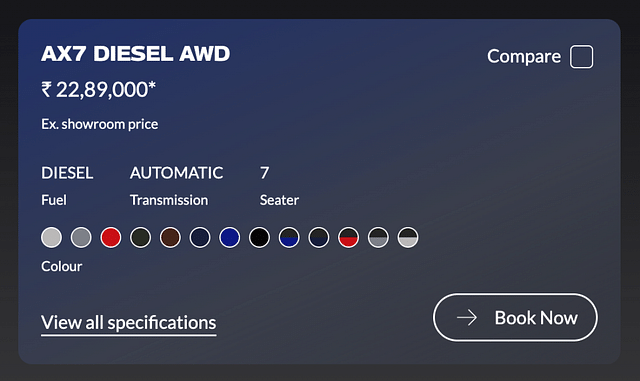
Task: Pick the black and navy dual-tone swatch
Action: click(x=319, y=237)
